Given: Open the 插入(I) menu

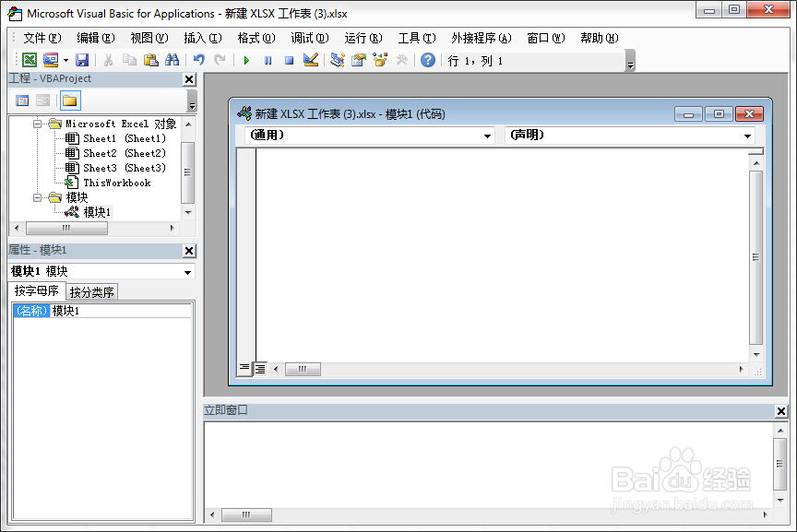Looking at the screenshot, I should click(x=203, y=38).
